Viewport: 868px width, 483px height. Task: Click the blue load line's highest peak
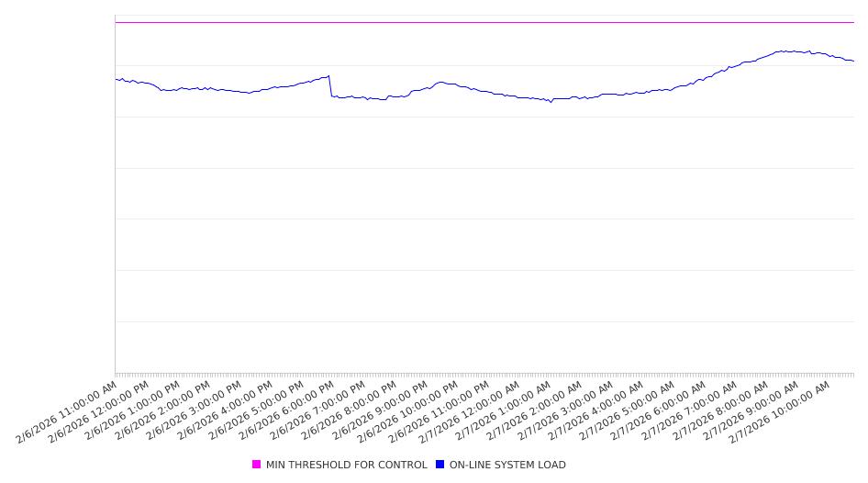[780, 51]
